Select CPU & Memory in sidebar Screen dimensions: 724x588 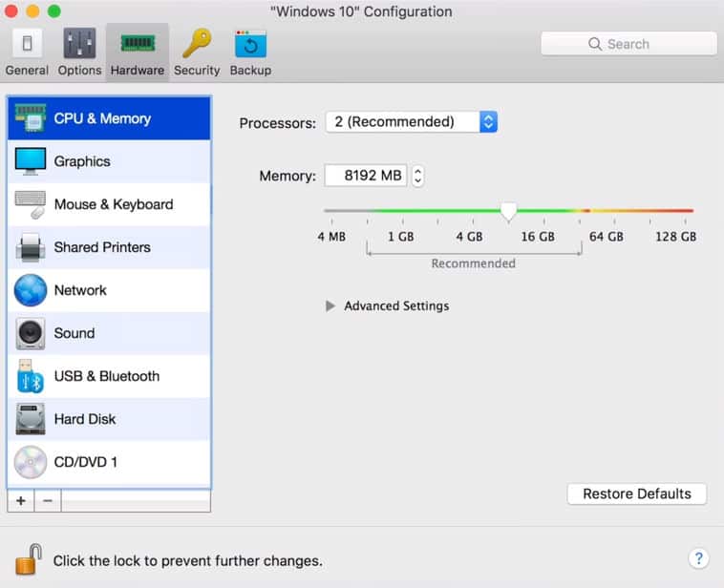click(x=109, y=118)
